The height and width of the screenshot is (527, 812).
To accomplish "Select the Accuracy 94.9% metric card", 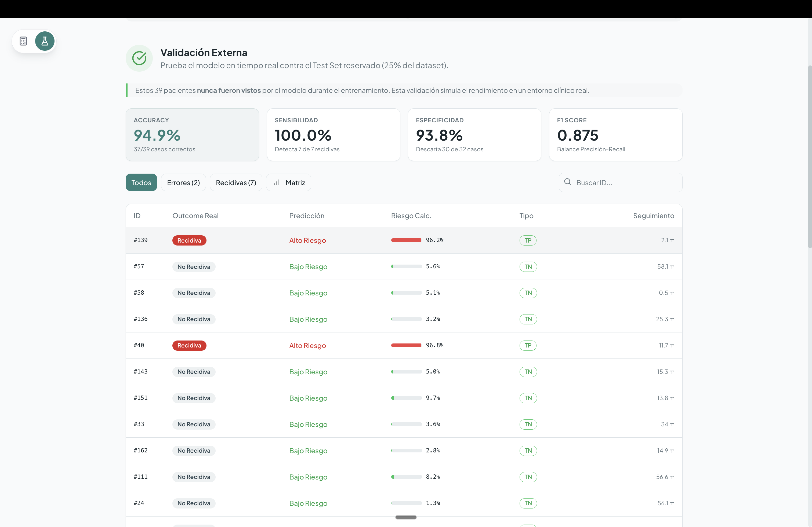I will tap(192, 135).
